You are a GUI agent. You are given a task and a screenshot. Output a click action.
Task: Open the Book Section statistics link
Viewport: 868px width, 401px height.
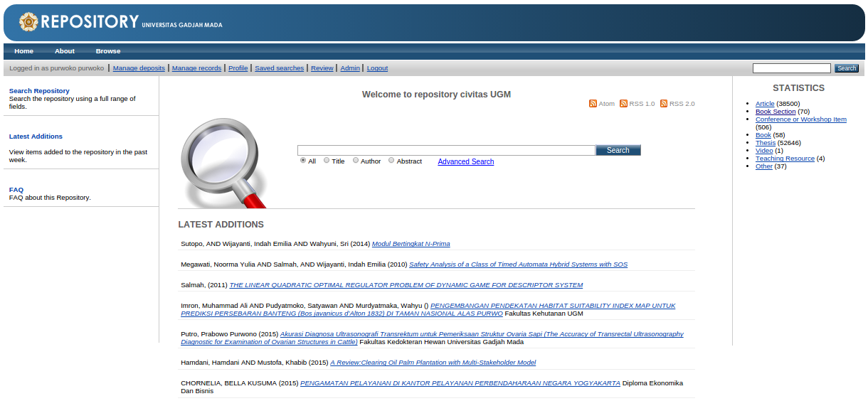[776, 112]
